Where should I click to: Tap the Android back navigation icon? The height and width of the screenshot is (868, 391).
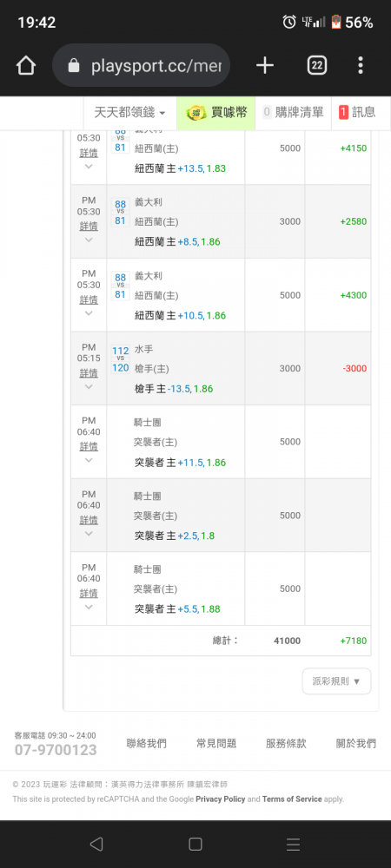96,844
